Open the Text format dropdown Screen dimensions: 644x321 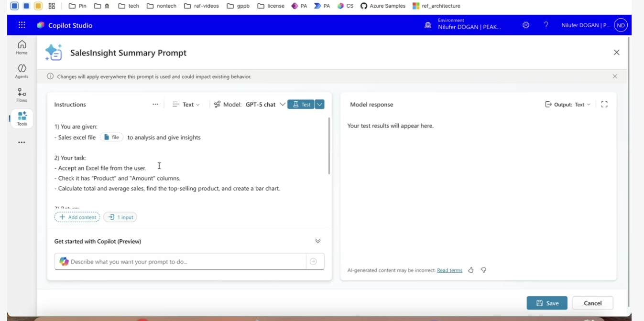point(186,105)
